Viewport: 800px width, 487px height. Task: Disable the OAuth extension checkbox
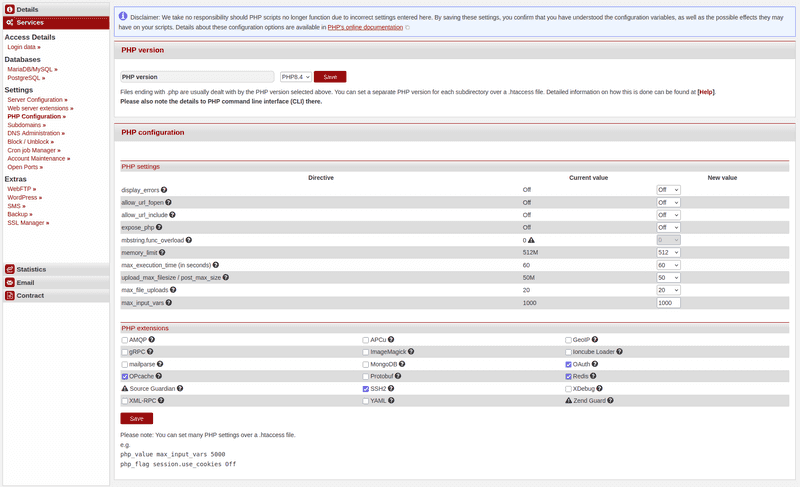point(568,364)
